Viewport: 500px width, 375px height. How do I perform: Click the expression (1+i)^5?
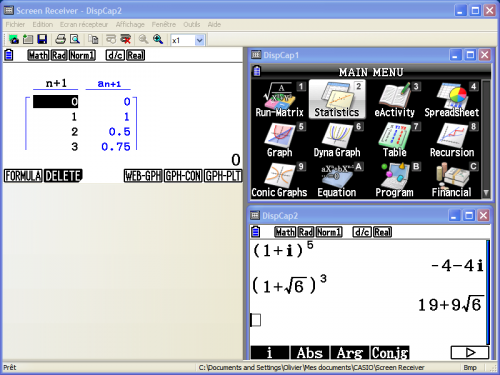point(283,249)
